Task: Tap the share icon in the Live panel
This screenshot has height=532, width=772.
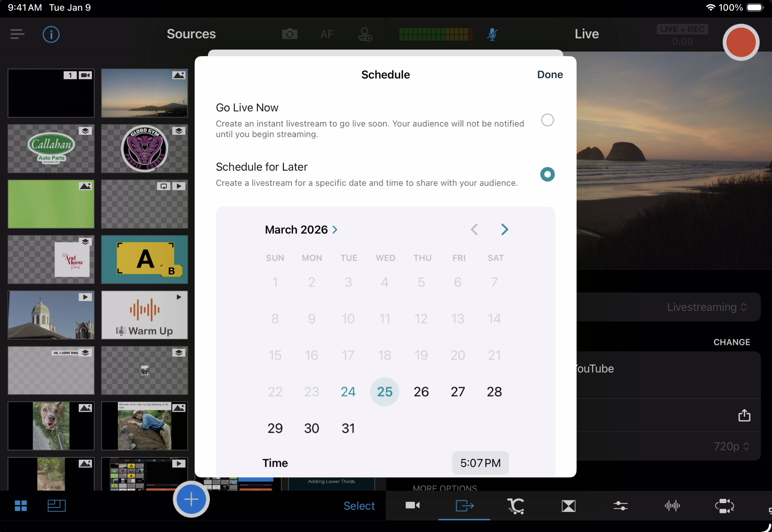Action: [x=744, y=415]
